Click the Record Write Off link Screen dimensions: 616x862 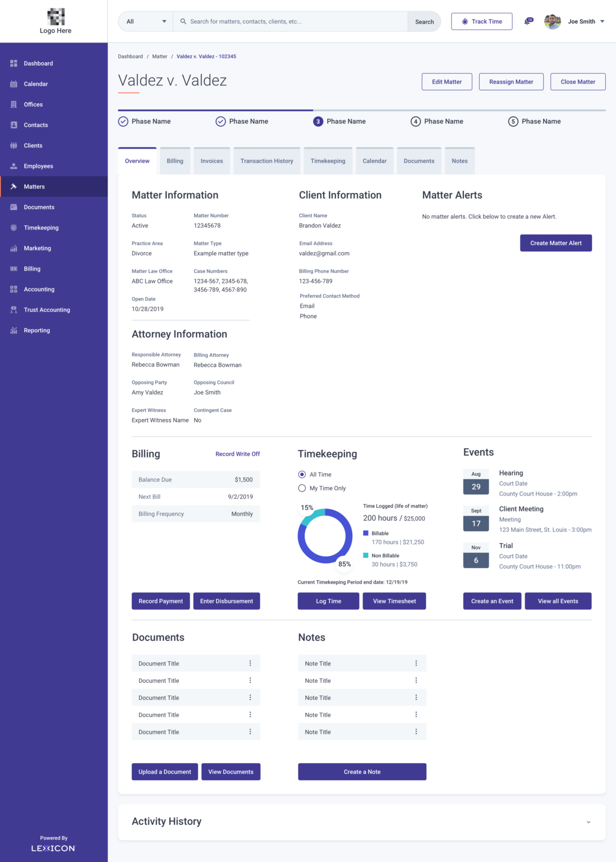click(x=238, y=454)
